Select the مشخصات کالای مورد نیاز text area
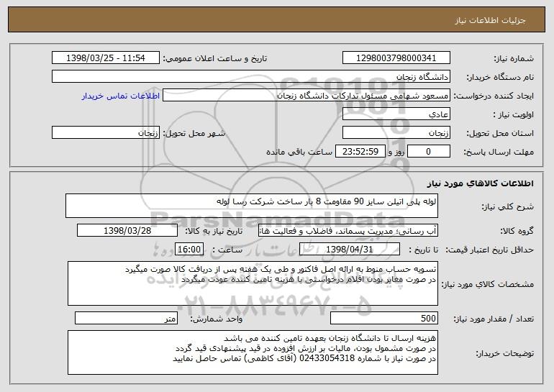This screenshot has width=554, height=392. click(x=253, y=283)
